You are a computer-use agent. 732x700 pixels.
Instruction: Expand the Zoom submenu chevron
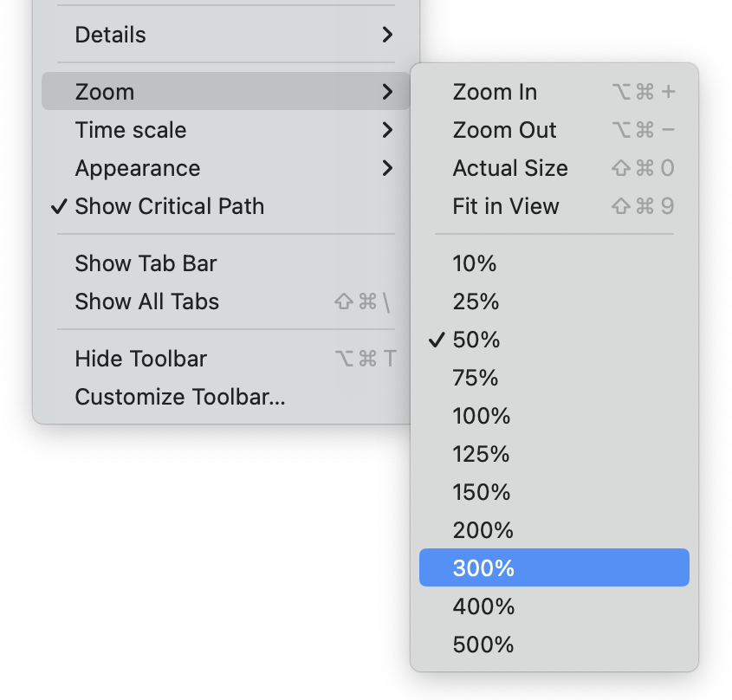coord(387,91)
